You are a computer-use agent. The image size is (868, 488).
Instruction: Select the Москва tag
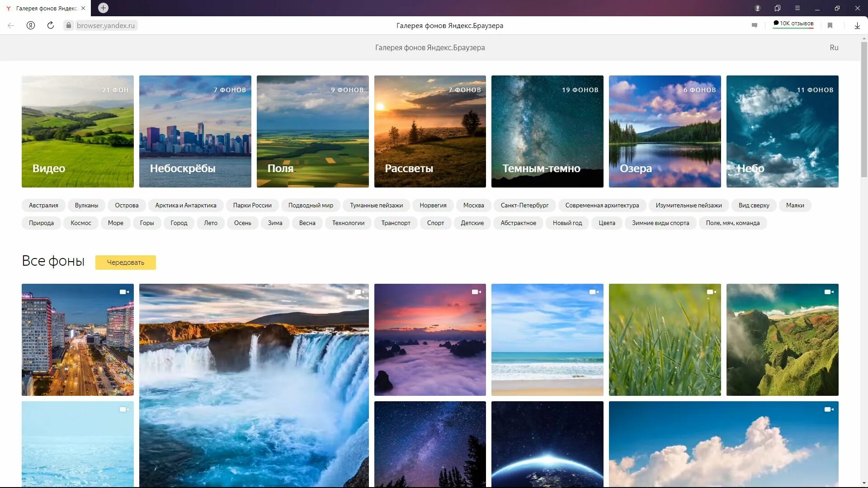(473, 205)
